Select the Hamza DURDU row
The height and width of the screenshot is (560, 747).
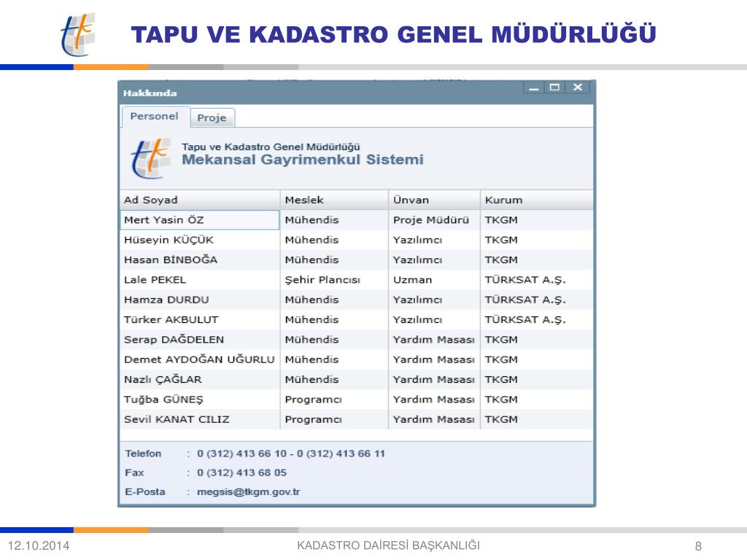tap(356, 300)
